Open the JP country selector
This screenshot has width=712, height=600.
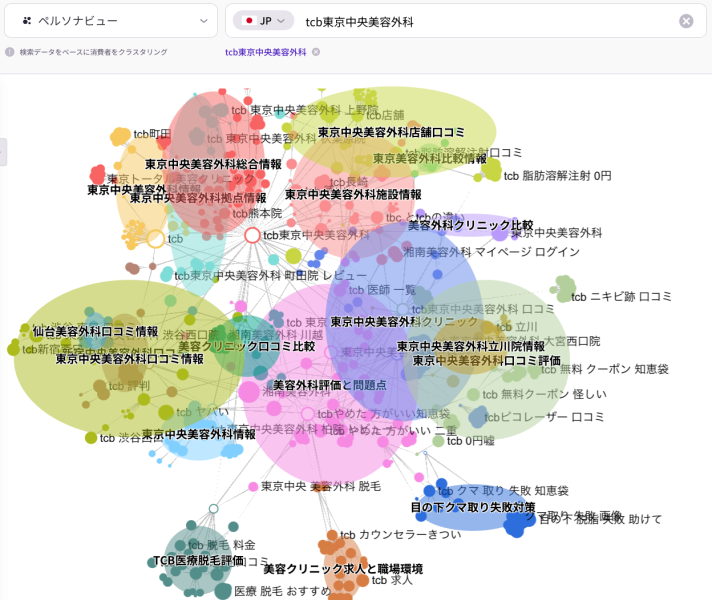click(x=263, y=21)
